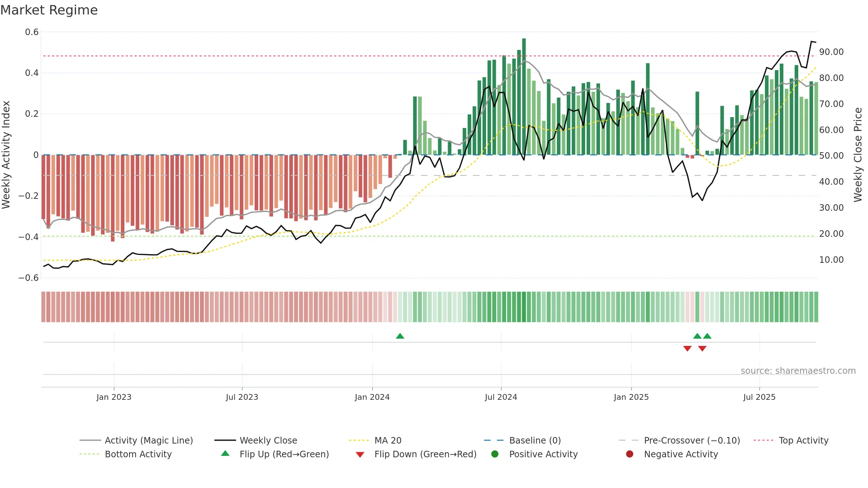
Task: Click the 10.00 price axis label
Action: coord(831,260)
